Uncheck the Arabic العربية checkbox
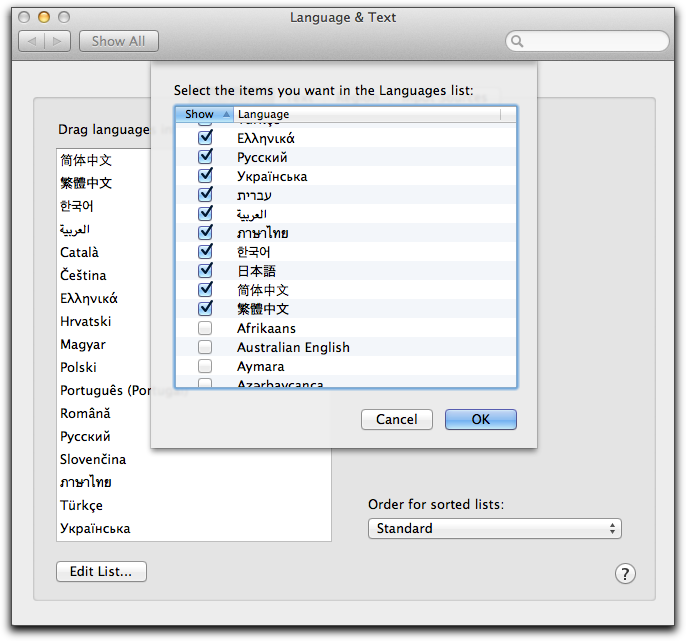686x641 pixels. tap(205, 214)
